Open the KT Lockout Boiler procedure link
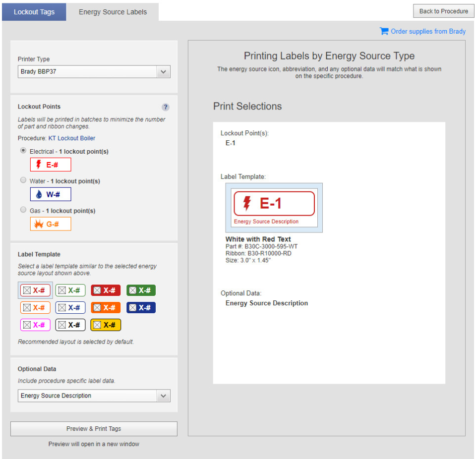Viewport: 476px width, 459px height. point(73,138)
